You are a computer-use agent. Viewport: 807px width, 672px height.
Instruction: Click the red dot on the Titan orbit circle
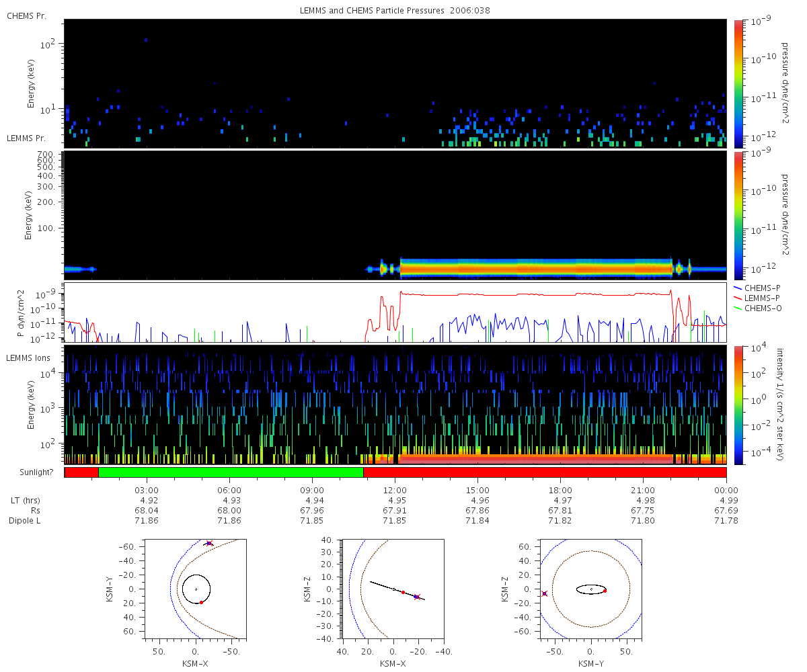tap(201, 602)
